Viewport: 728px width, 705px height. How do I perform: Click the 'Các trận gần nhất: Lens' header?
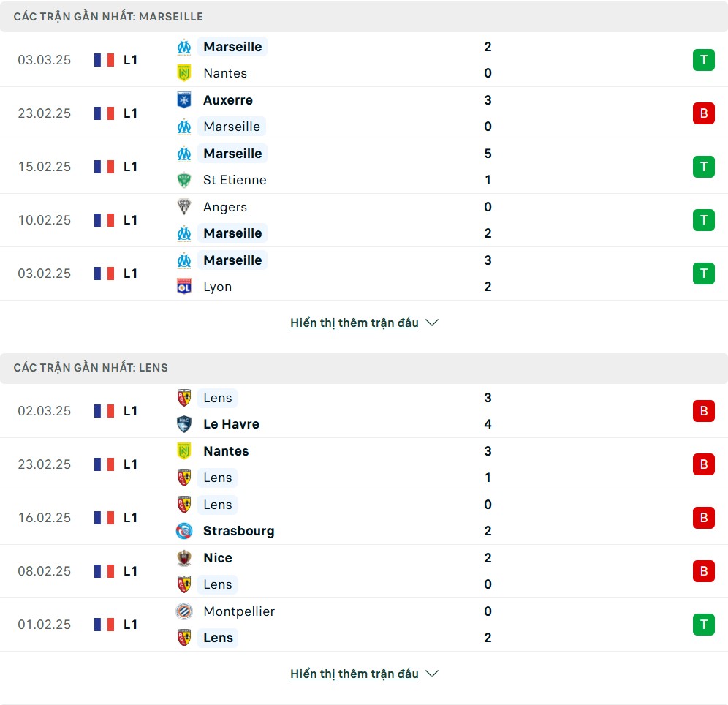91,368
